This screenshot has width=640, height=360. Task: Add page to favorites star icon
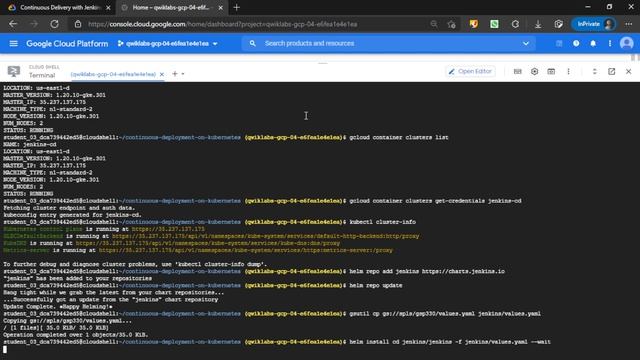(x=451, y=24)
